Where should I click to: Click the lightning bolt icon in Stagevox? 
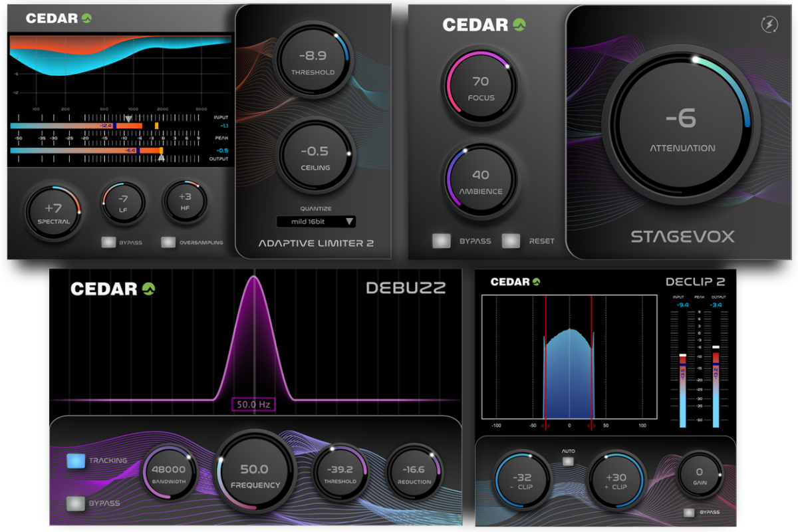[x=769, y=25]
